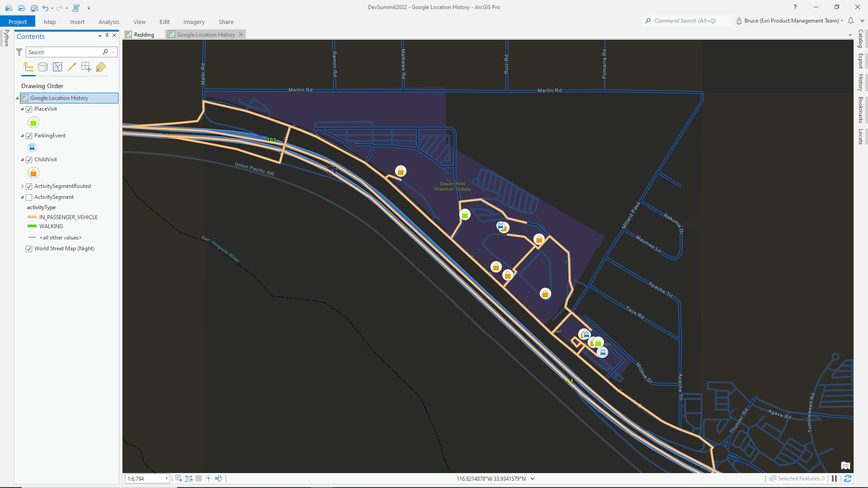868x488 pixels.
Task: Click List By Selection icon
Action: tap(57, 67)
